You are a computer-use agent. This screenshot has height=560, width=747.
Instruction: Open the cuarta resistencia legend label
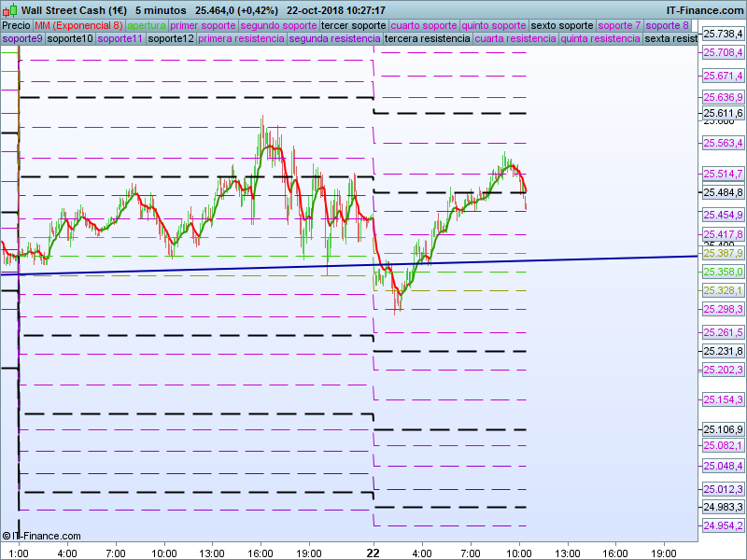[515, 38]
